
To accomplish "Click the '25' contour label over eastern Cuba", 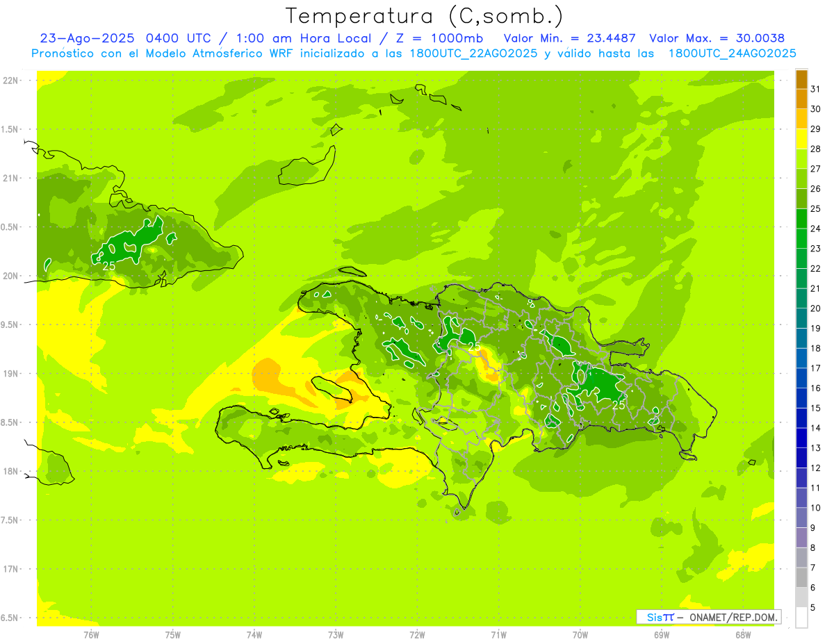I will coord(109,265).
